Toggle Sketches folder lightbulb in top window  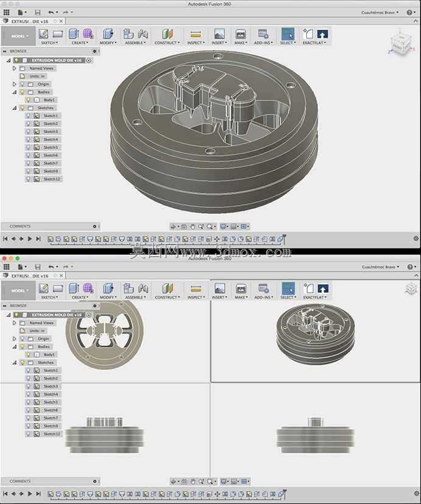(22, 108)
